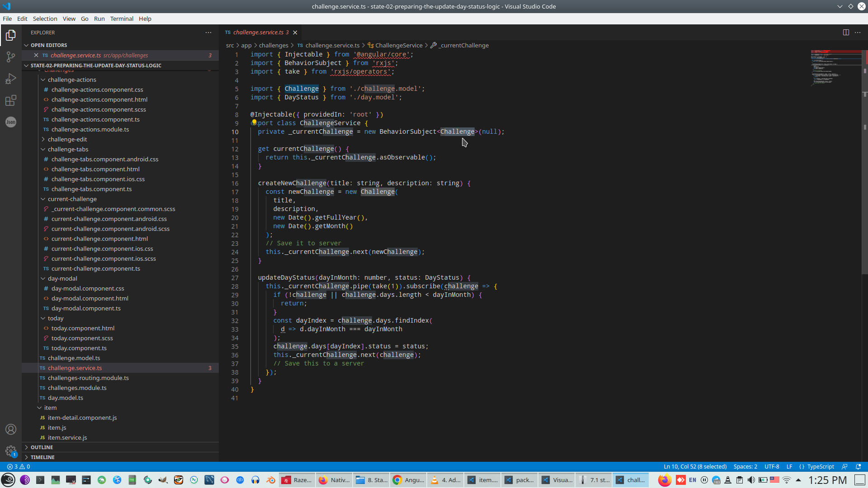Screen dimensions: 868x488
Task: Change the TypeScript language mode
Action: (x=821, y=467)
